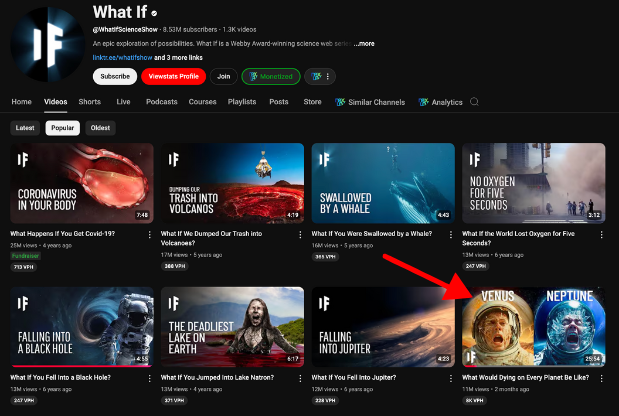Click title 'What If You Fell Into Jupiter?'

(354, 377)
